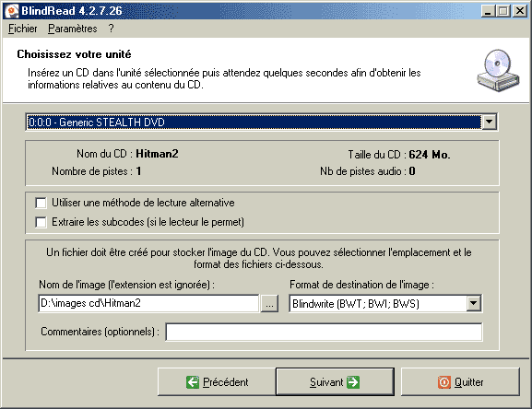This screenshot has width=532, height=409.
Task: Click the green left arrow icon on Précédent
Action: point(193,382)
